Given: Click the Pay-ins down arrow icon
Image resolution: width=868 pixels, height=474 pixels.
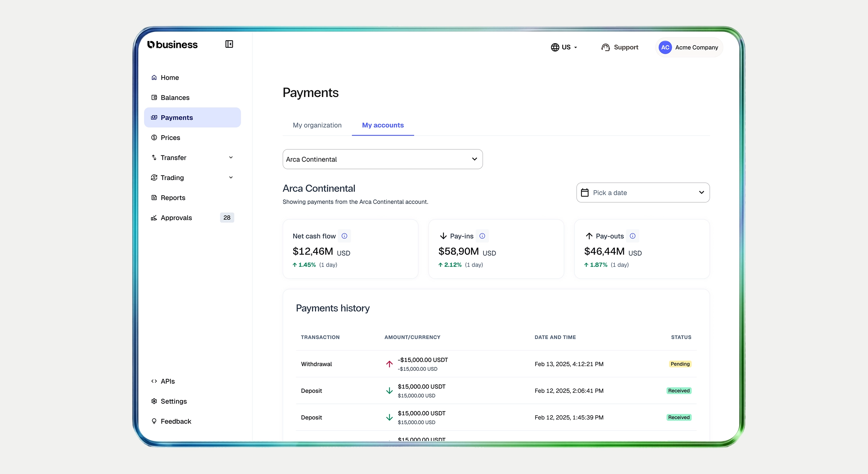Looking at the screenshot, I should [x=443, y=236].
